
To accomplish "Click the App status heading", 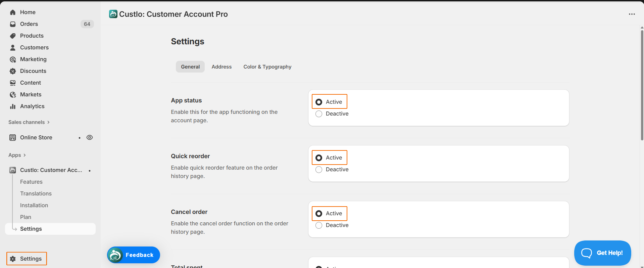I will tap(186, 100).
